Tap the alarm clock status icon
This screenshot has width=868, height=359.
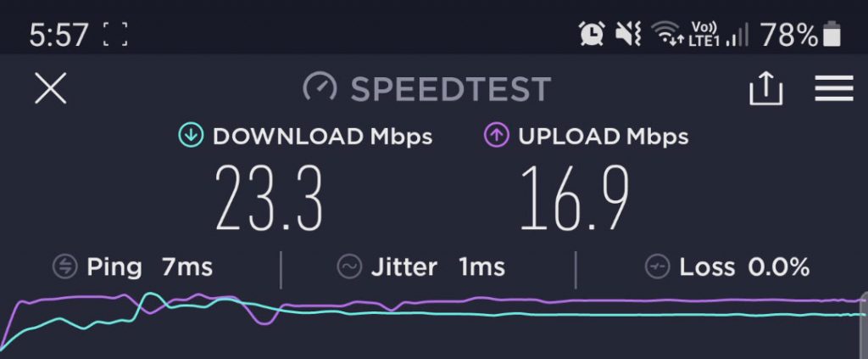click(x=592, y=34)
